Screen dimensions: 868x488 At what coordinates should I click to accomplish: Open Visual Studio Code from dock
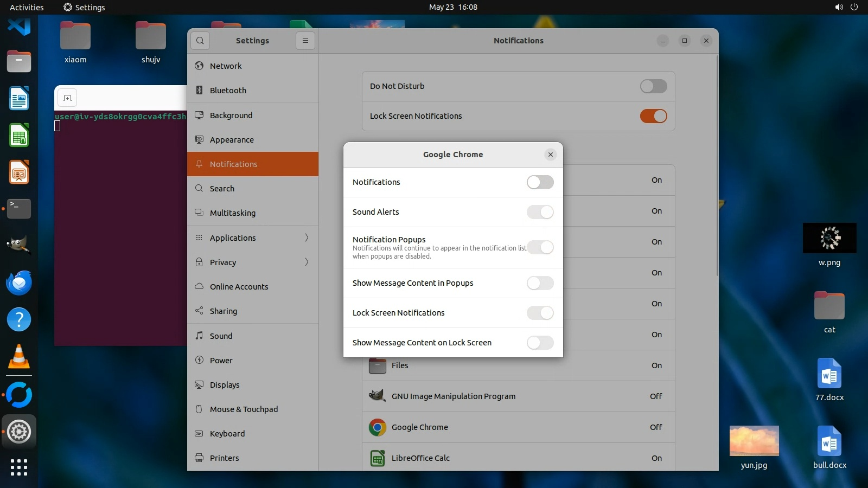click(x=19, y=26)
